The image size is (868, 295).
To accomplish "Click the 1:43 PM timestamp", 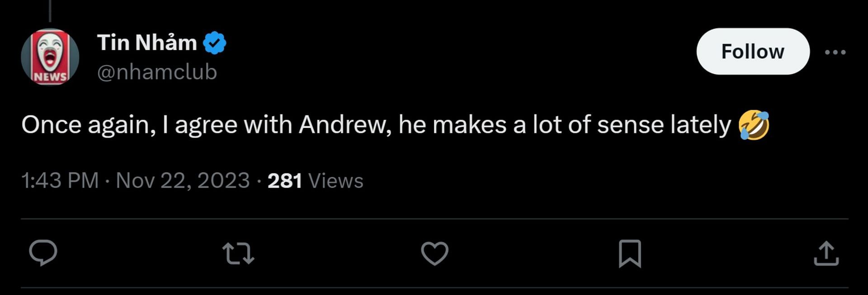I will [x=60, y=181].
